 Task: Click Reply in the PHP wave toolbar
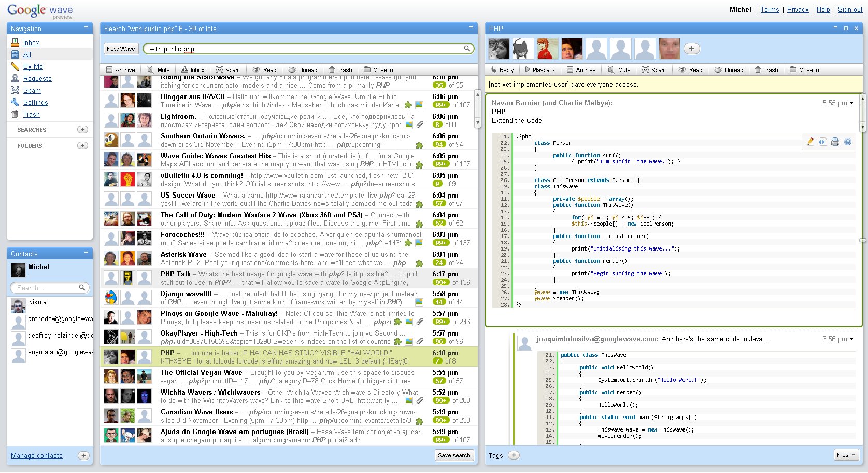coord(502,69)
